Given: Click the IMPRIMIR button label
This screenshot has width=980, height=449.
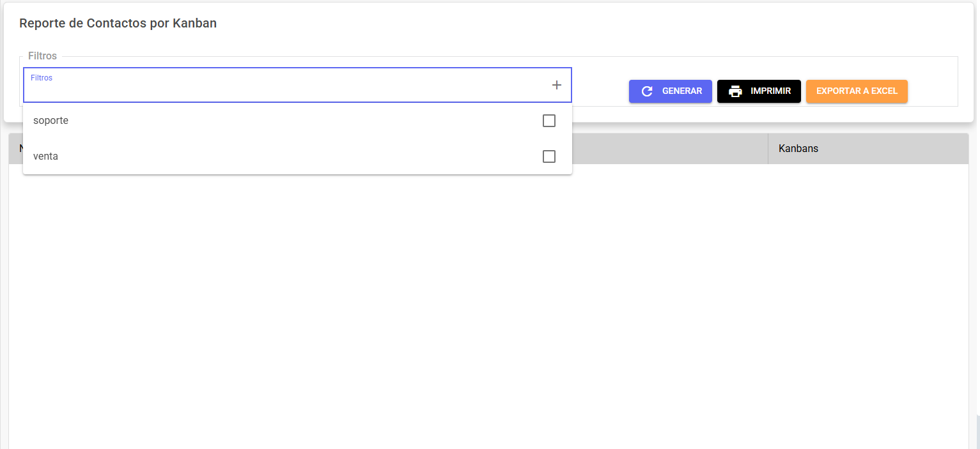Looking at the screenshot, I should click(771, 91).
